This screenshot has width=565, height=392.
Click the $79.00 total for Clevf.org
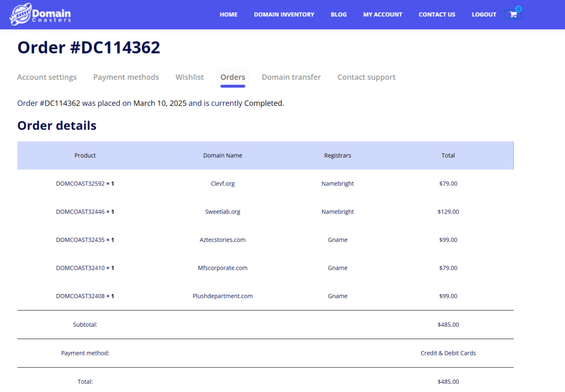448,184
